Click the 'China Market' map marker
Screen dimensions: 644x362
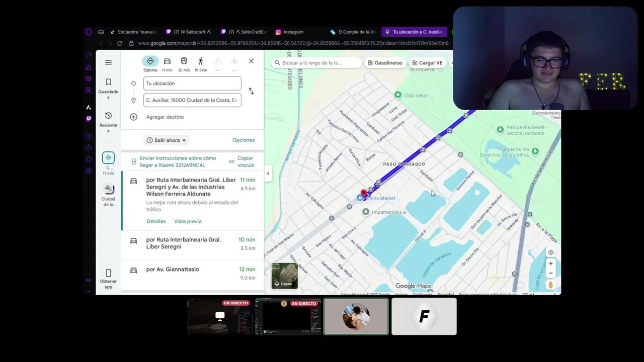point(360,198)
